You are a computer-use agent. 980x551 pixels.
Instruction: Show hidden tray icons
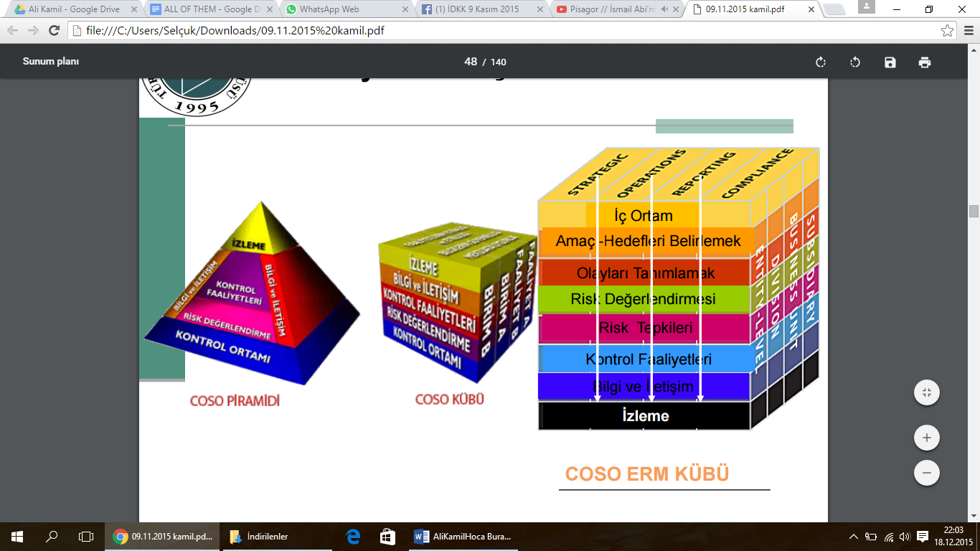854,536
